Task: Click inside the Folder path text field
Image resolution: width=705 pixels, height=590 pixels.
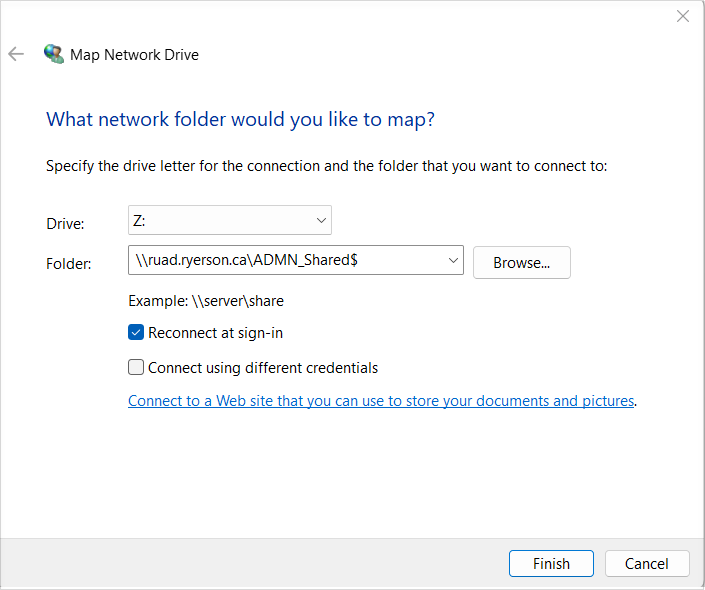Action: 285,260
